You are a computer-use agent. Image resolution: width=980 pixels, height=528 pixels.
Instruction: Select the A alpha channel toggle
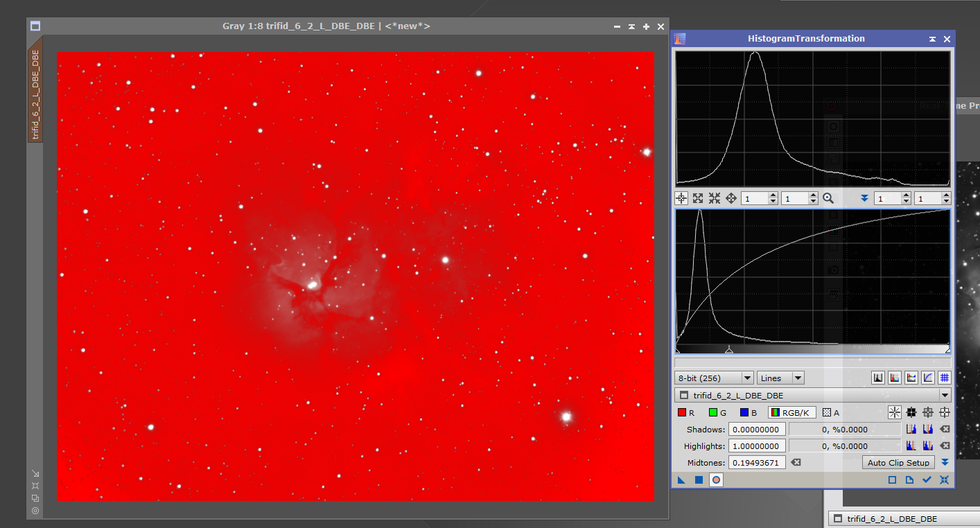pos(827,412)
